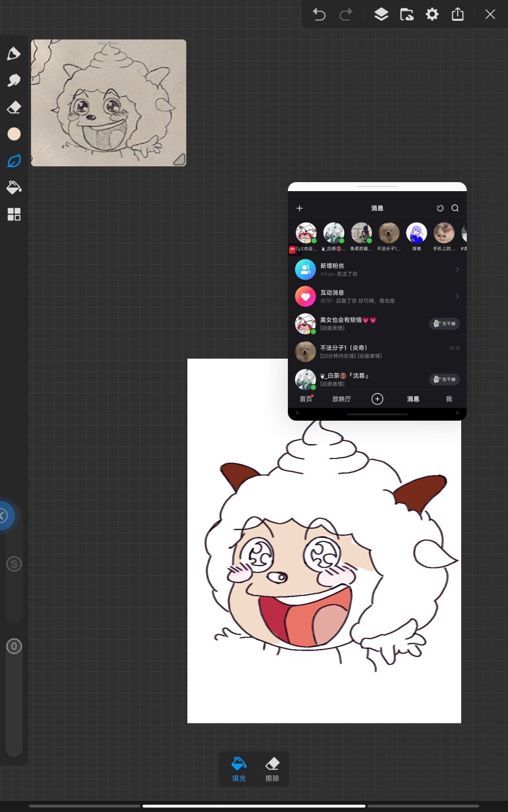
Task: Tap the red envelope icon at left edge
Action: point(292,250)
